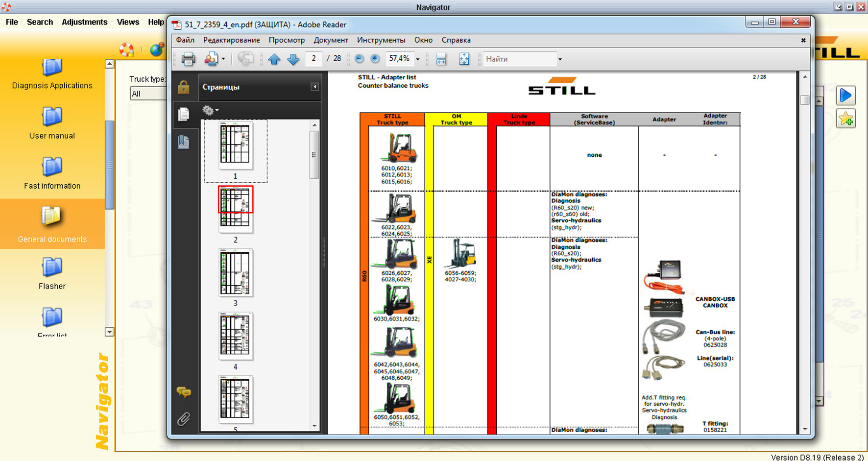Screen dimensions: 868x461
Task: Go to next page with blue down arrow
Action: click(293, 59)
